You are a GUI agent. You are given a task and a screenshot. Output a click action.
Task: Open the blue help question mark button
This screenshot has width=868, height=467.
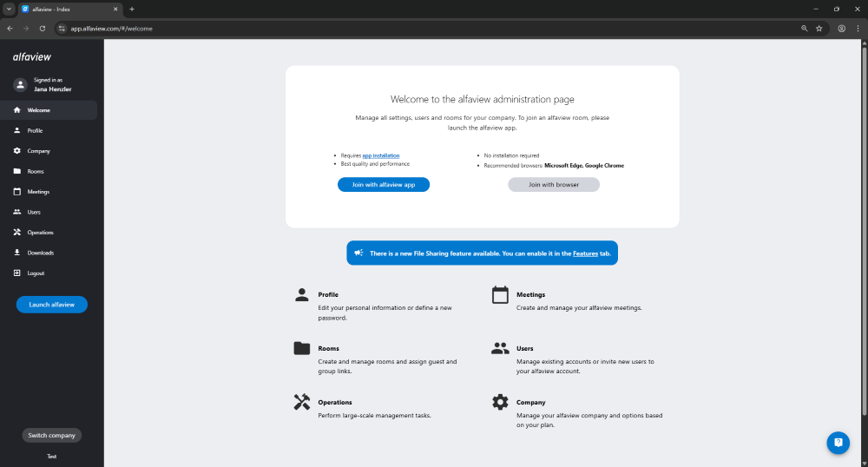tap(838, 443)
